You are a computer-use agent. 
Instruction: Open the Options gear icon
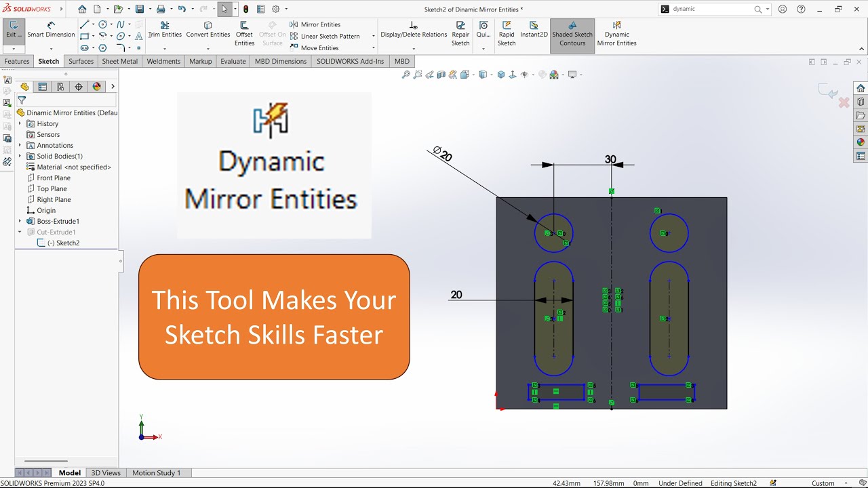click(x=275, y=9)
